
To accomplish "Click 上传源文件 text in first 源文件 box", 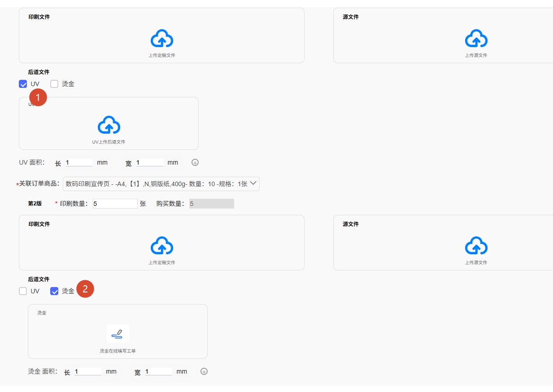I will [x=476, y=56].
